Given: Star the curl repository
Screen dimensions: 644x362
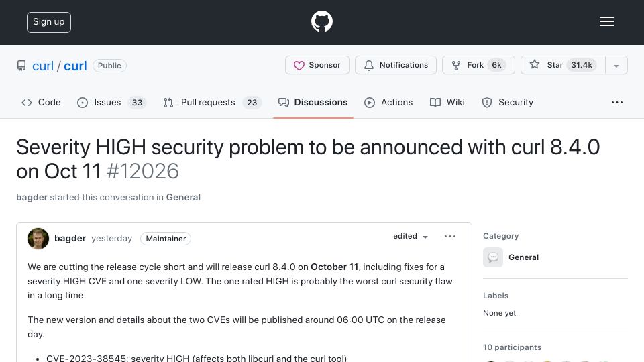Looking at the screenshot, I should point(563,65).
